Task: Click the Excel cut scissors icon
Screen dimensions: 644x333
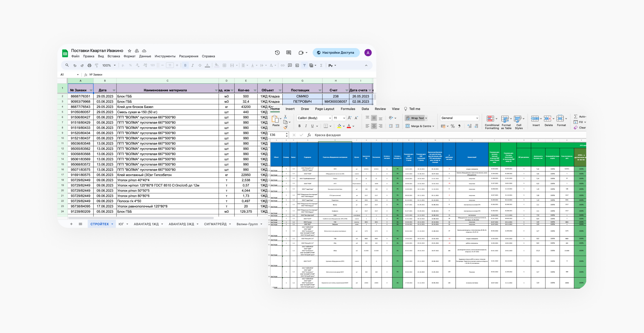Action: [x=285, y=117]
